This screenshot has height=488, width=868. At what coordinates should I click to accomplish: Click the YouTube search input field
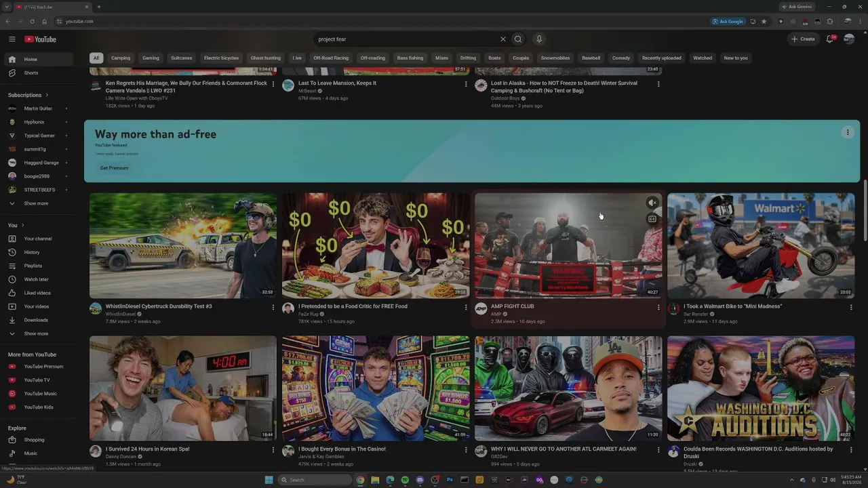coord(406,39)
